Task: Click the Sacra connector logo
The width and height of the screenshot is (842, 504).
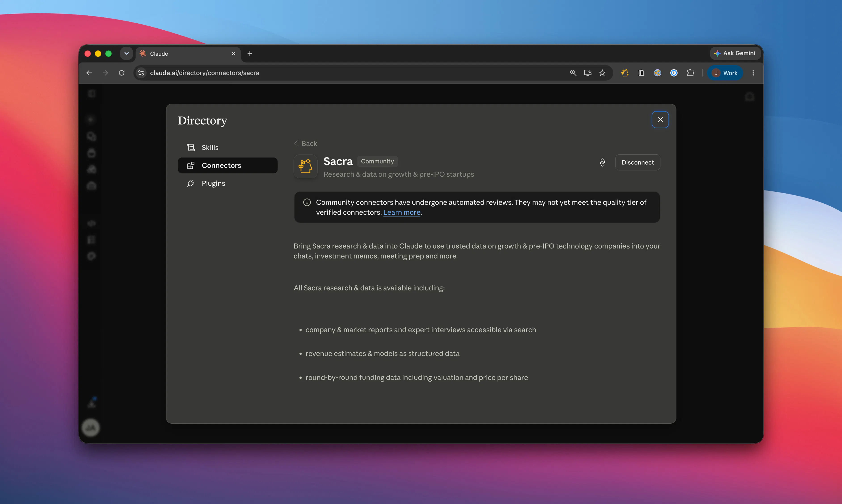Action: coord(305,166)
